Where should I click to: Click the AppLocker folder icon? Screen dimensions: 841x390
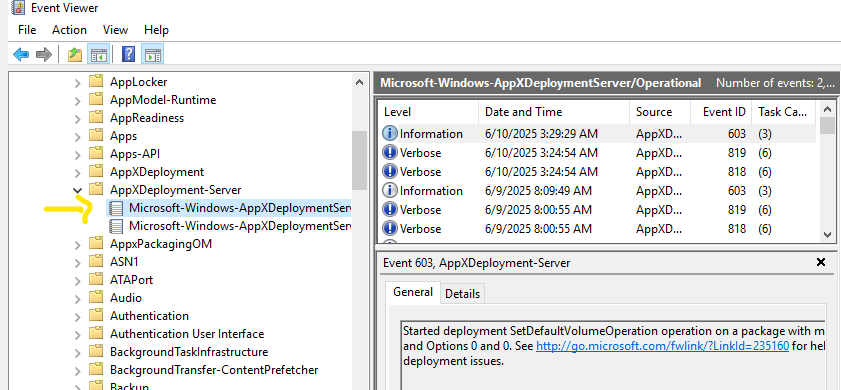pyautogui.click(x=96, y=82)
